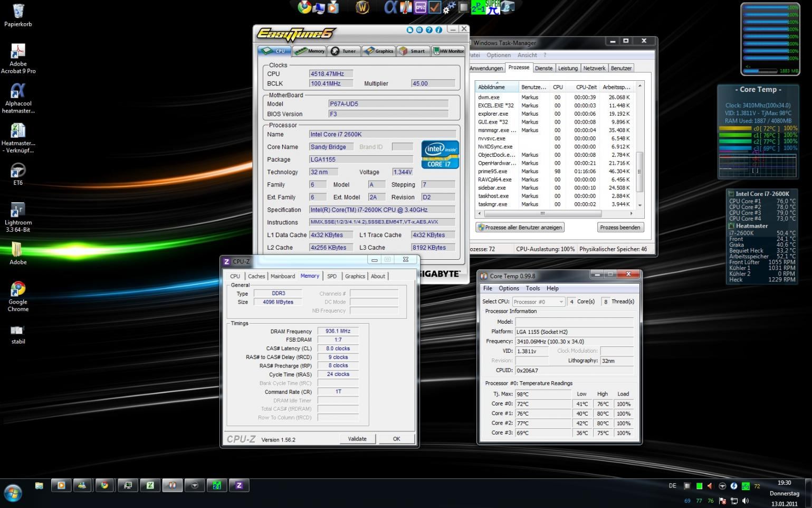Switch to CPU-Z taskbar button
812x508 pixels.
point(239,485)
